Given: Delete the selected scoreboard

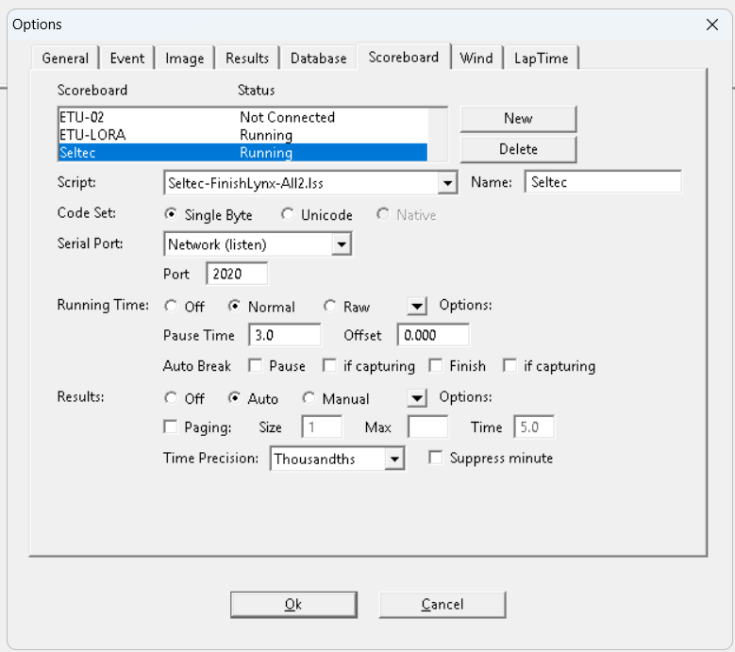Looking at the screenshot, I should (518, 149).
